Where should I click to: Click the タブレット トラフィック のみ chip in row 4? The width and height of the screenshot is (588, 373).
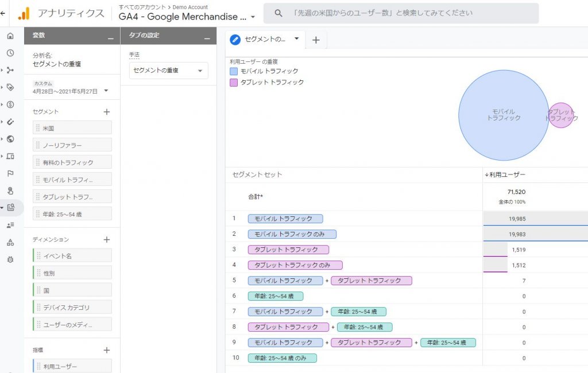(x=295, y=265)
